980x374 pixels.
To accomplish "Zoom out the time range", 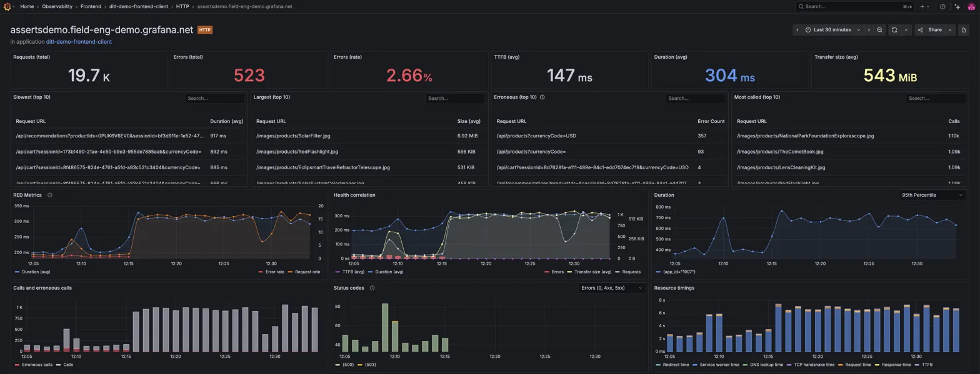I will point(879,30).
